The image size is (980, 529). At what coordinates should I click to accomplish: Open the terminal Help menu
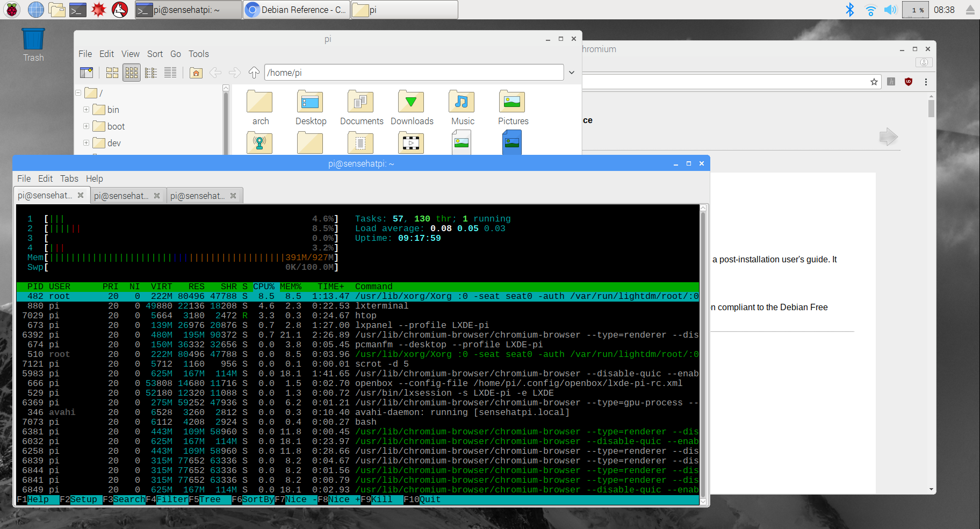coord(94,178)
